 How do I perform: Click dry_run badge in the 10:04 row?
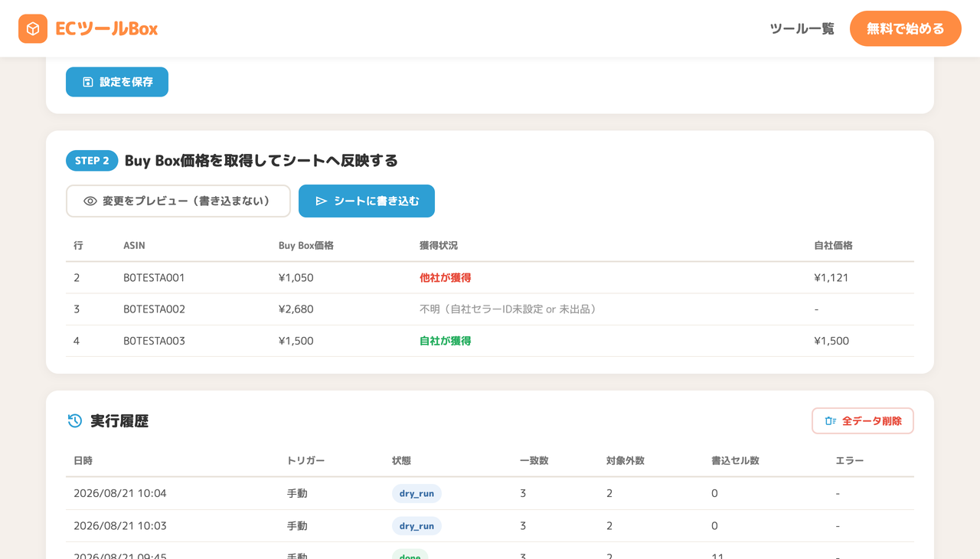(x=416, y=493)
